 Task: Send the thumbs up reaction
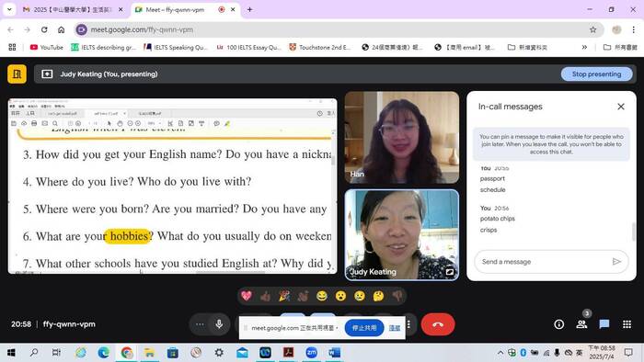point(265,296)
